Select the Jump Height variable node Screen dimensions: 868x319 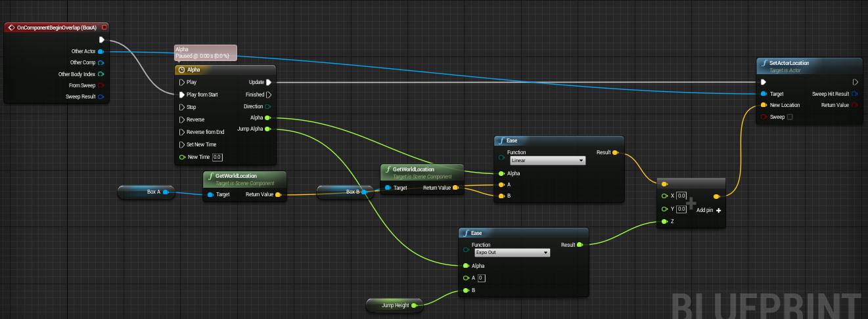[x=396, y=305]
